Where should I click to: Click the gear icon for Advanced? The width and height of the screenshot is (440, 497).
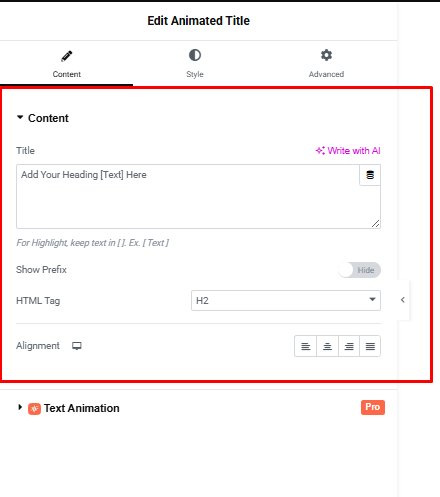click(x=326, y=55)
